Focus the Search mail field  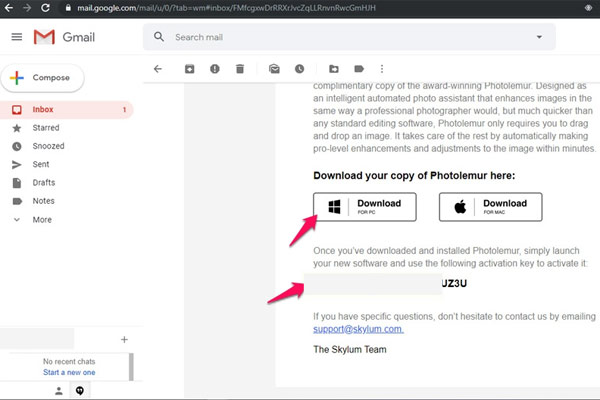[349, 37]
